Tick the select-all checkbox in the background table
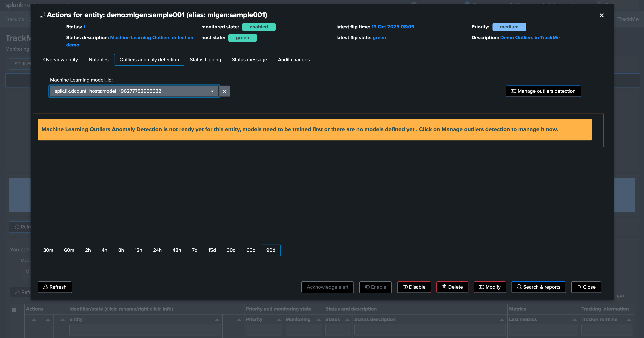Image resolution: width=644 pixels, height=338 pixels. pos(14,310)
